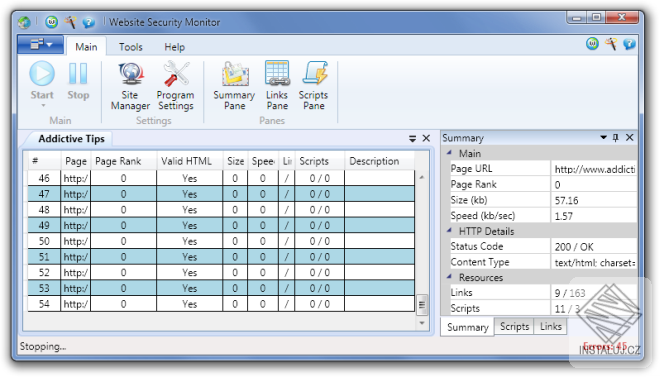The width and height of the screenshot is (660, 377).
Task: Click the help icon in quick access toolbar
Action: (x=88, y=22)
